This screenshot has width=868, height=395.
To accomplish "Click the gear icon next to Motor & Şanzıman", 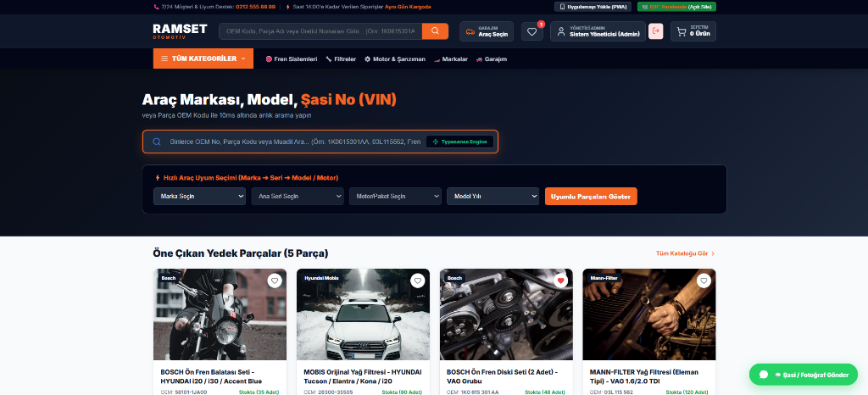I will click(368, 58).
